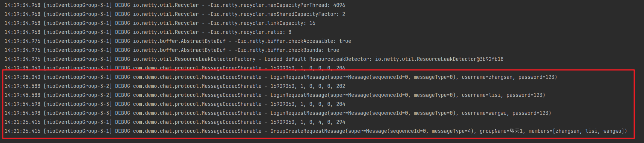644x143 pixels.
Task: Select the checkAccessible: true log line
Action: point(293,41)
